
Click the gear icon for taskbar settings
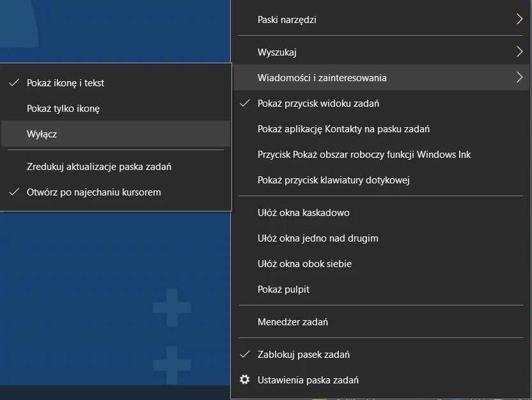point(244,380)
